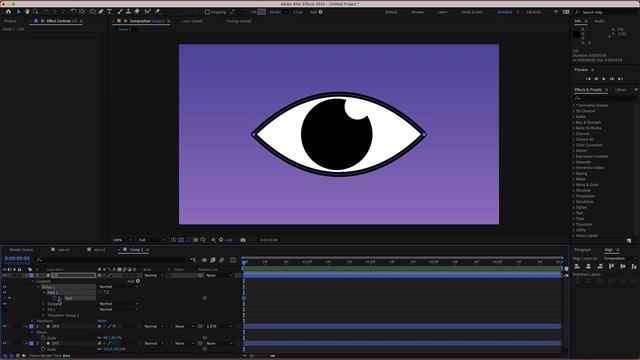
Task: Jump to last frame in Preview panel
Action: pyautogui.click(x=620, y=79)
